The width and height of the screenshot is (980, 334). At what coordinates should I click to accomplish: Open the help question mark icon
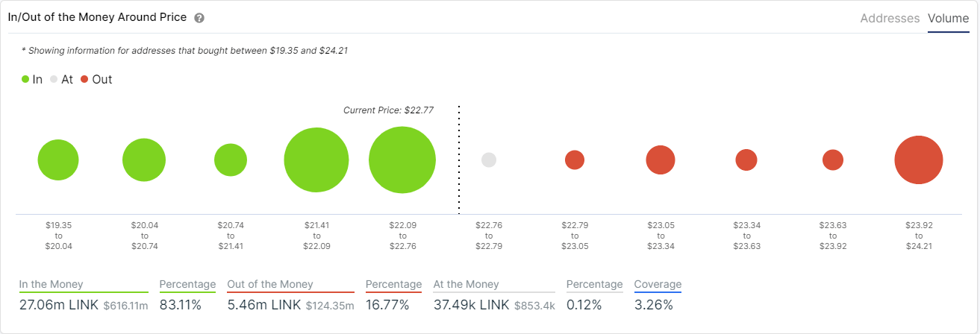(199, 18)
